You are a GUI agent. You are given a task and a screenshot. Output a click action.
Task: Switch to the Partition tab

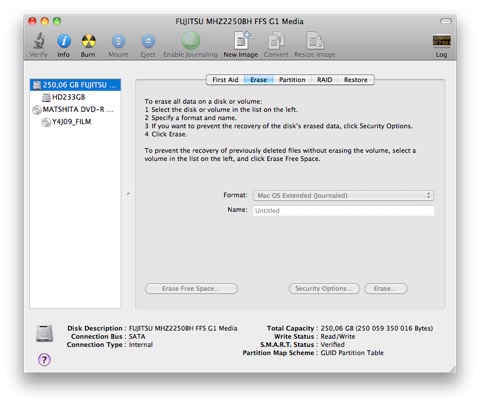(x=292, y=80)
